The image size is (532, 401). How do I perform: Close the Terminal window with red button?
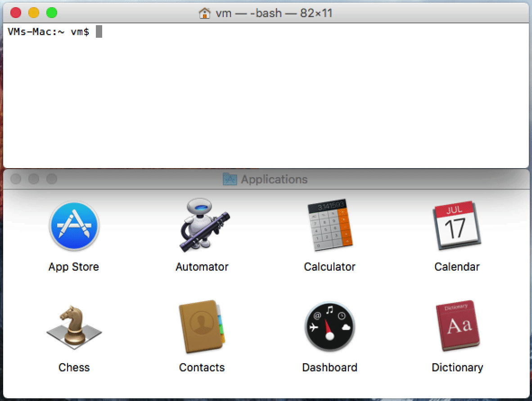tap(16, 13)
